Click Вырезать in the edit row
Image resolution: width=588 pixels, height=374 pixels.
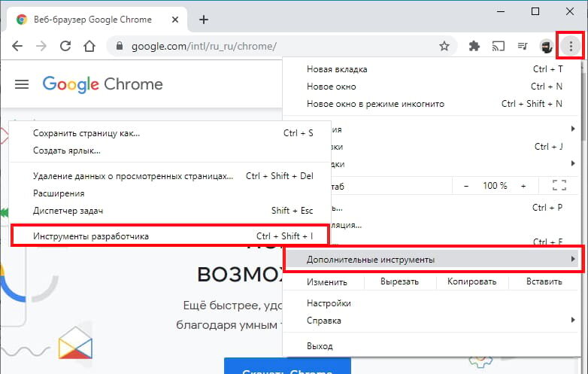point(399,281)
